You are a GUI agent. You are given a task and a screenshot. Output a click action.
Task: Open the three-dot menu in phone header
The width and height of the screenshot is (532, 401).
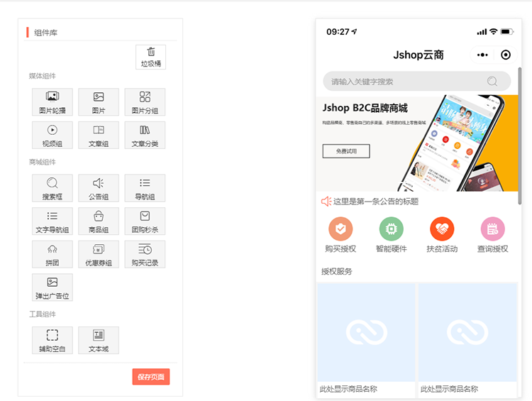point(482,55)
